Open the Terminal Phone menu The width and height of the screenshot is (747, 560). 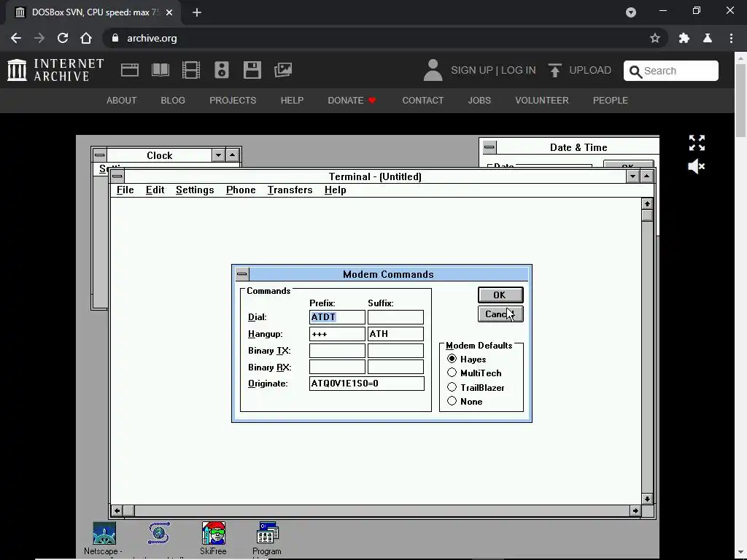pos(241,190)
